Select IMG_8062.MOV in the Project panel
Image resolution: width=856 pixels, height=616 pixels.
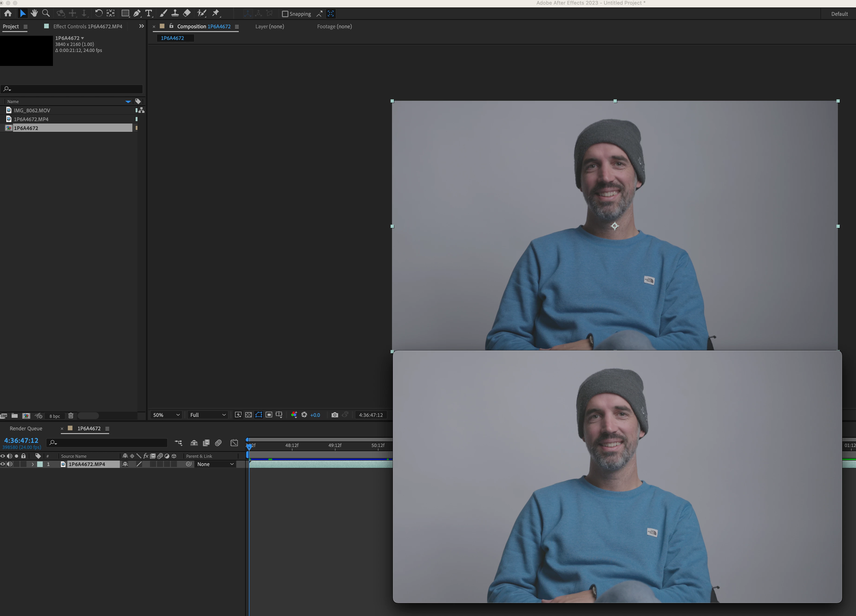[x=32, y=110]
